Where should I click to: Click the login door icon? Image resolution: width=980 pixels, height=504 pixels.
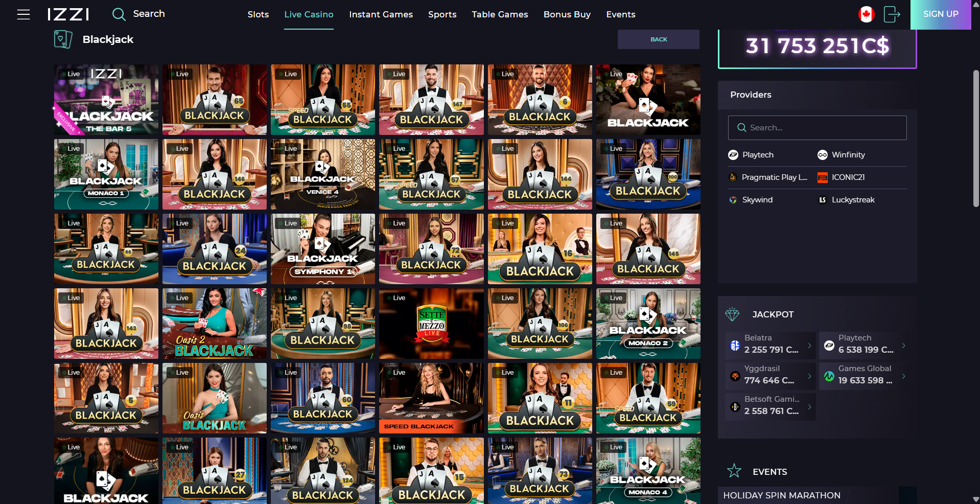(x=892, y=14)
